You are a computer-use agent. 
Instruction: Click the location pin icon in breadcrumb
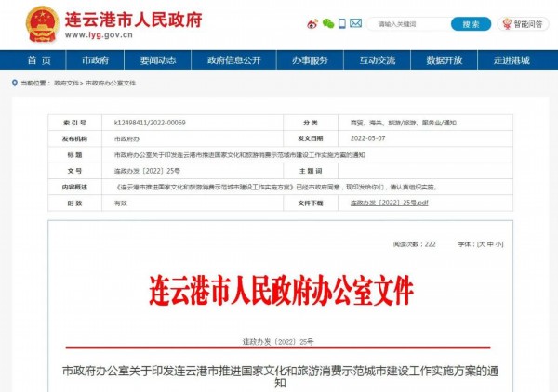click(x=14, y=83)
